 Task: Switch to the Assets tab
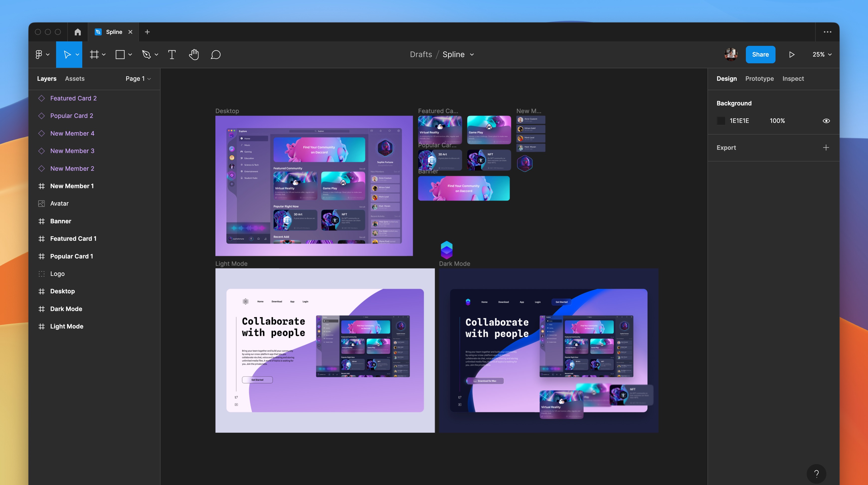tap(75, 79)
